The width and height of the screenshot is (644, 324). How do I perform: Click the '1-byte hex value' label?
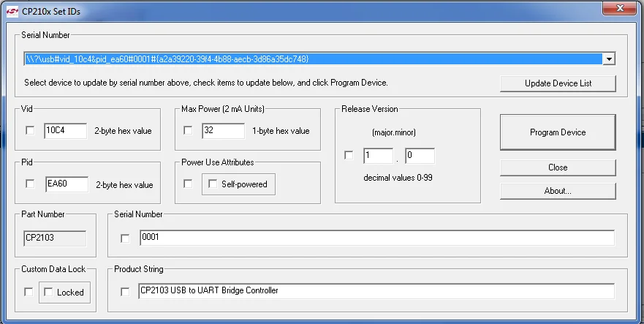pos(281,131)
